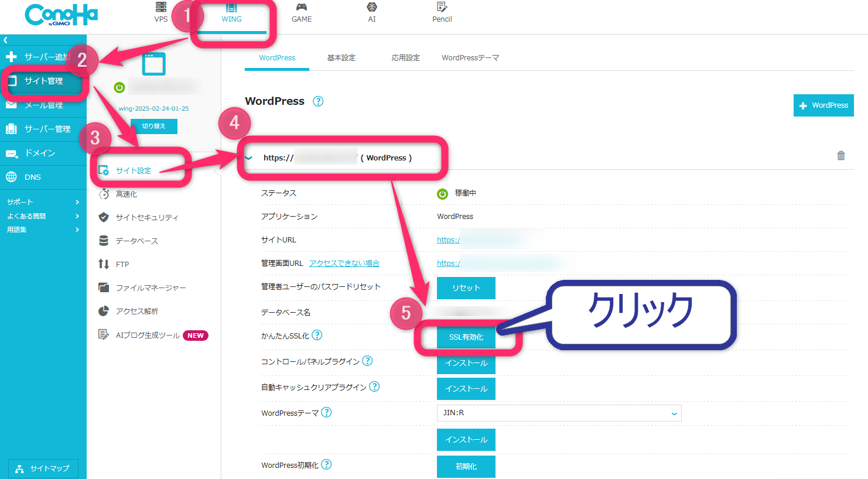Open DNS in the sidebar
The height and width of the screenshot is (479, 868).
[43, 177]
